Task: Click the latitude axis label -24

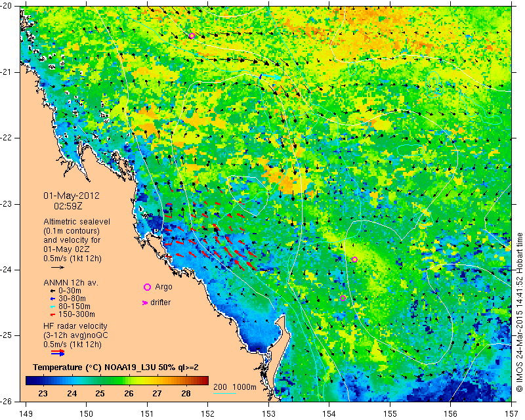Action: tap(7, 270)
